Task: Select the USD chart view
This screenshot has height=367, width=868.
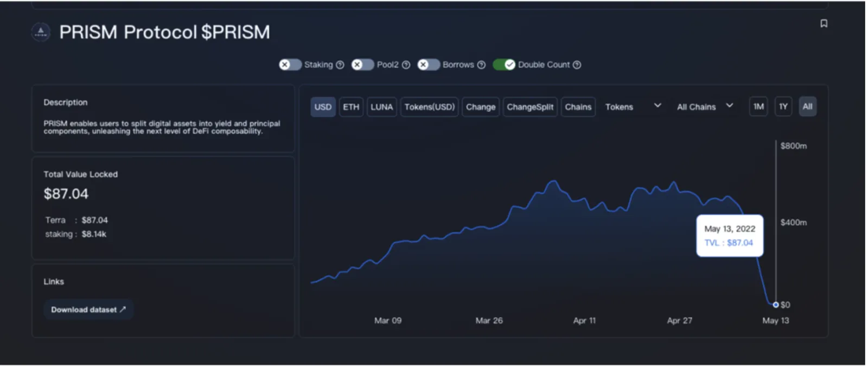Action: 323,107
